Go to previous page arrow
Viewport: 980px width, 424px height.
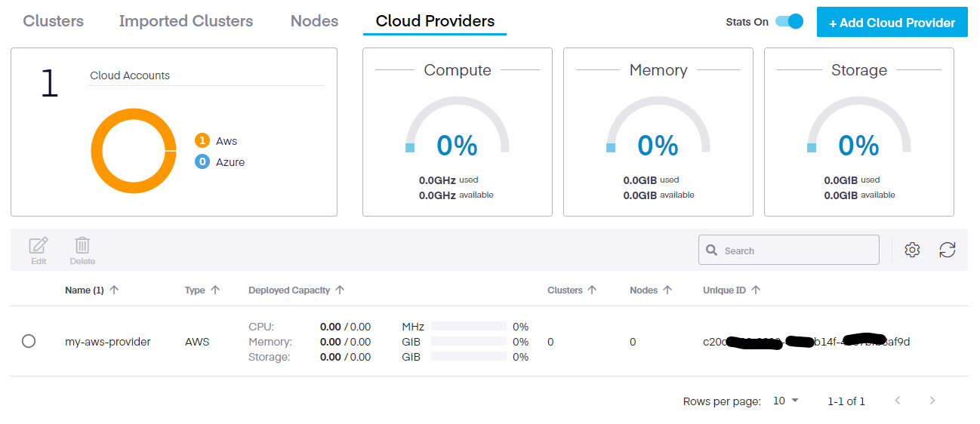898,401
